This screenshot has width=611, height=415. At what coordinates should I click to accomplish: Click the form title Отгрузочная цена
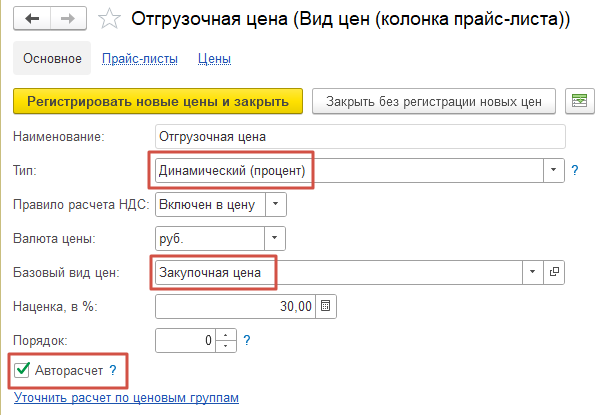coord(350,19)
